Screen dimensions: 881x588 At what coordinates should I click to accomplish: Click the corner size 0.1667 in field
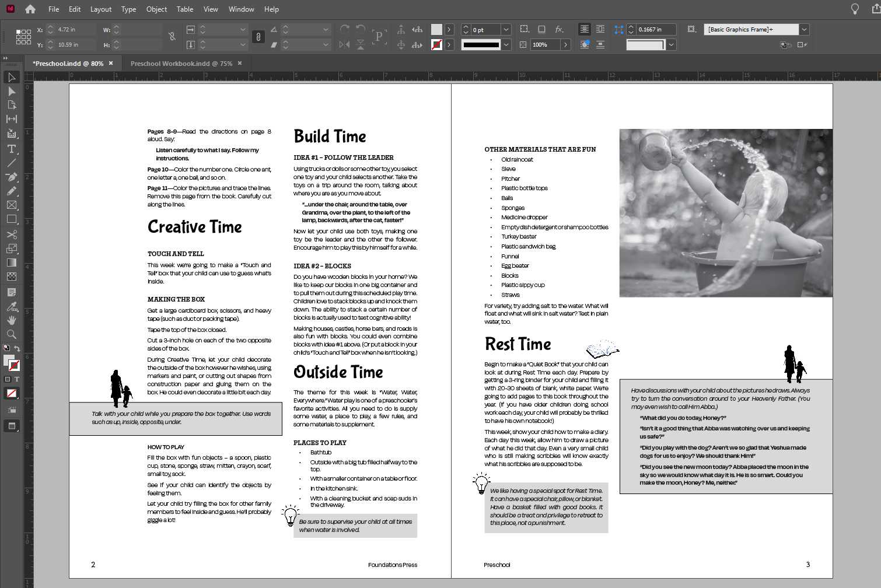656,29
